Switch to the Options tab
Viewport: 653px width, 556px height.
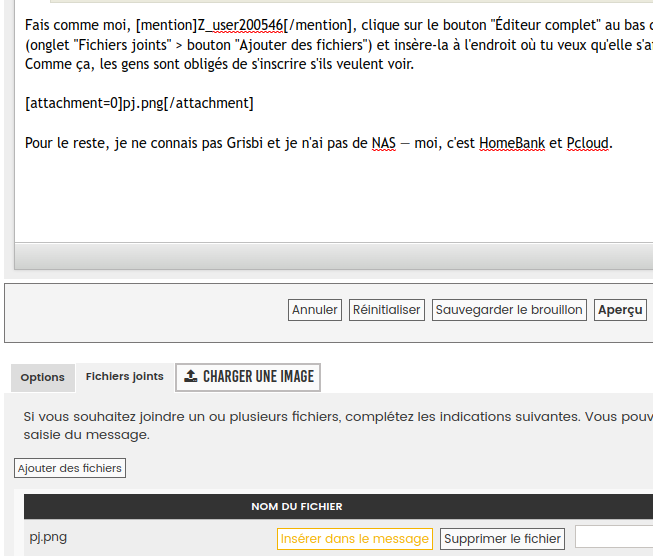pyautogui.click(x=42, y=377)
